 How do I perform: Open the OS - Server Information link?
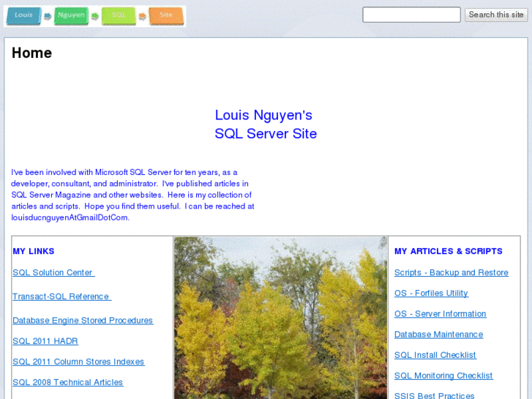click(440, 314)
